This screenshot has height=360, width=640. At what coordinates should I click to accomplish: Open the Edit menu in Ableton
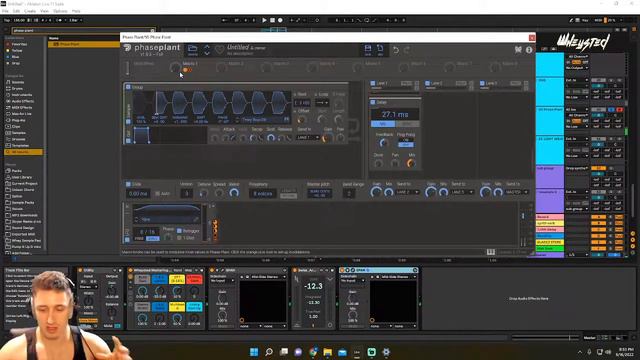tap(16, 11)
